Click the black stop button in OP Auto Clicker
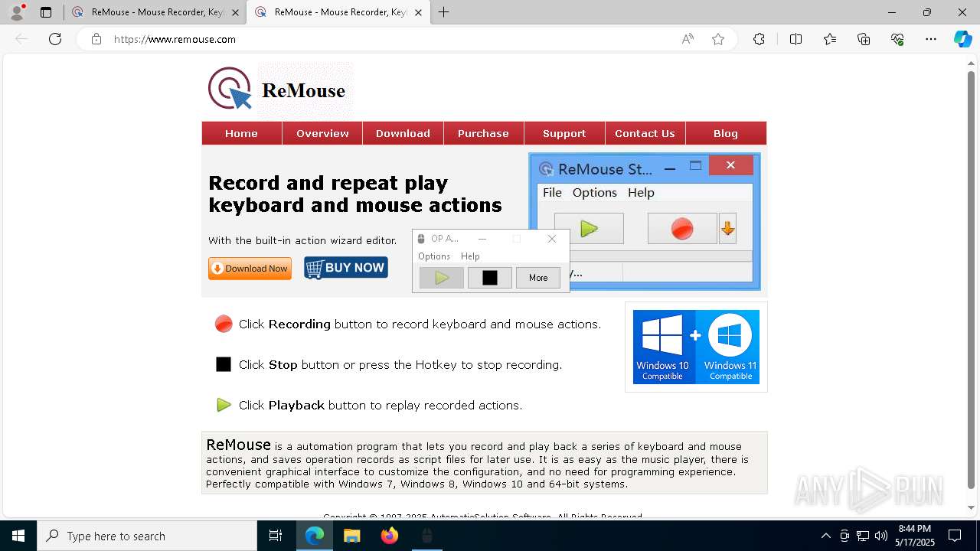Screen dimensions: 980x551 490,278
